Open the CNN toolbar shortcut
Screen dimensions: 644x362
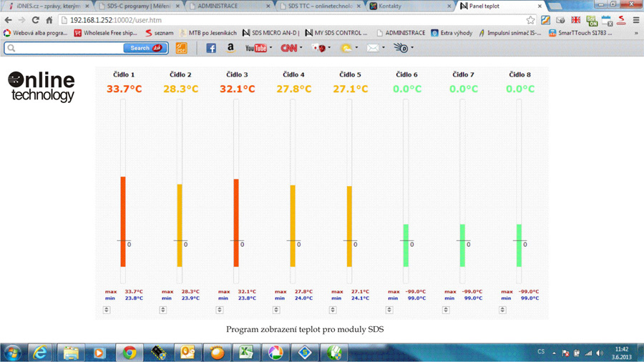coord(288,48)
